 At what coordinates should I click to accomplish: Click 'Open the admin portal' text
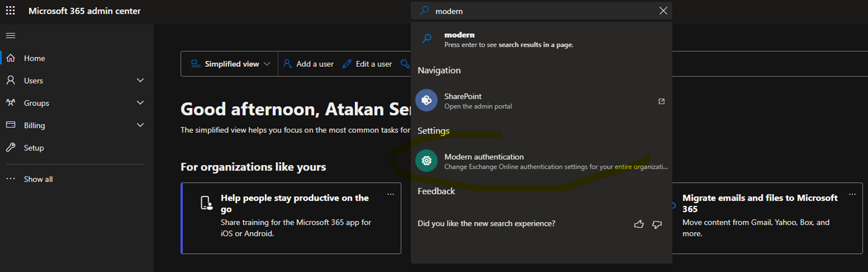point(478,107)
